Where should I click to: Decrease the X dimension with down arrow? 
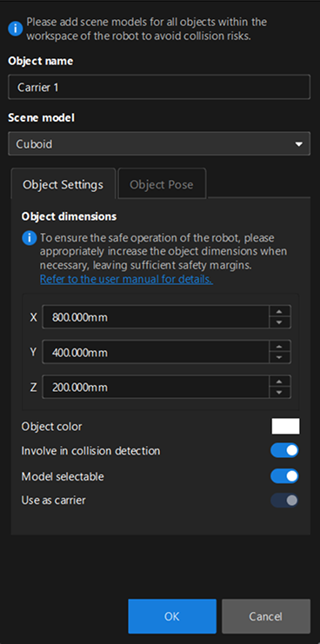(x=280, y=322)
